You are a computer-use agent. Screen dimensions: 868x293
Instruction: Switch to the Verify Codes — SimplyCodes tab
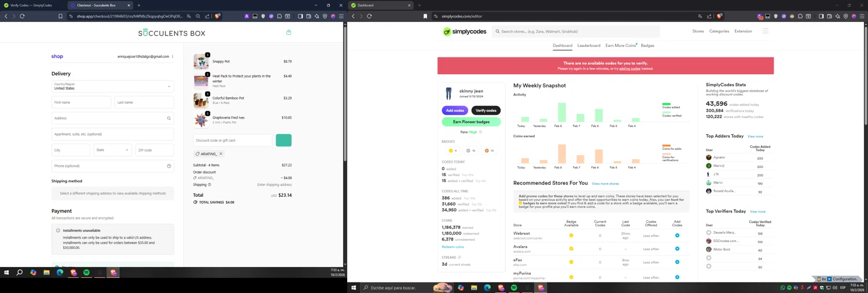pyautogui.click(x=32, y=5)
